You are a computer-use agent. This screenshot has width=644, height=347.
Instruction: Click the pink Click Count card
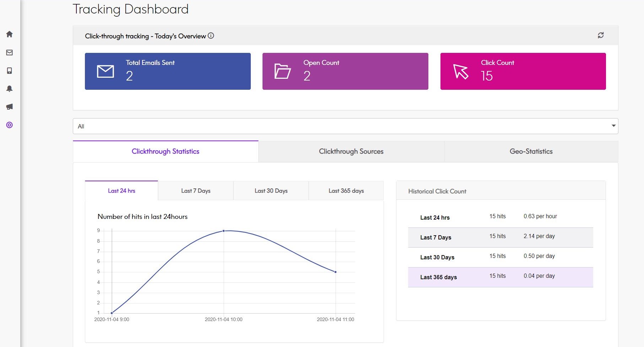523,71
